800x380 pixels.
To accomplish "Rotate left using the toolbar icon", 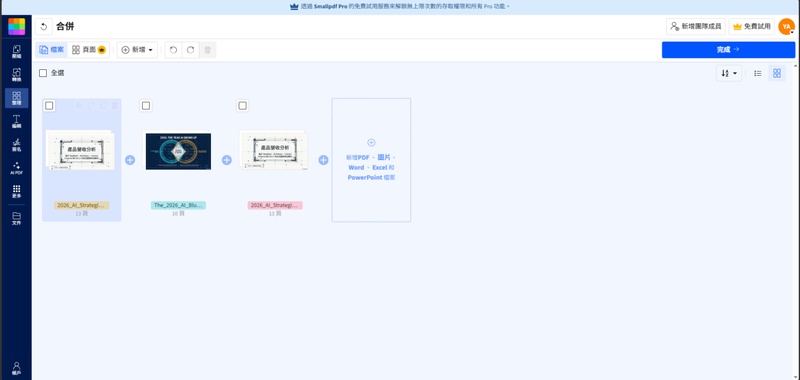I will 173,50.
